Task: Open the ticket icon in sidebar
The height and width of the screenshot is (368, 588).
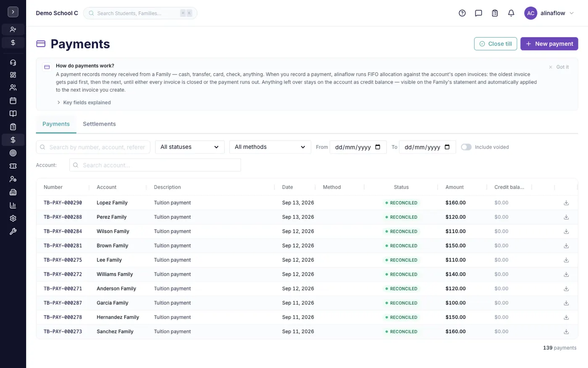Action: [x=13, y=166]
